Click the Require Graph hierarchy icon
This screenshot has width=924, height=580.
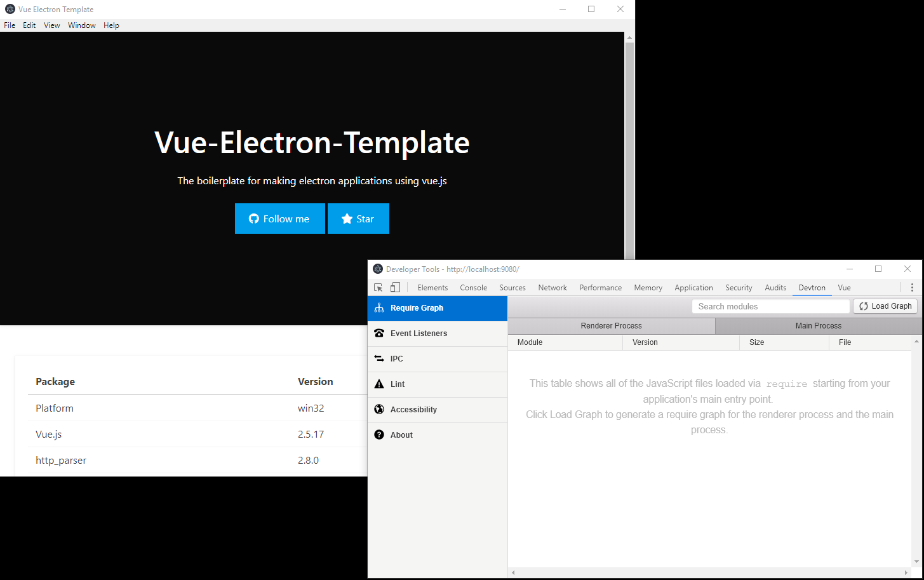pyautogui.click(x=379, y=308)
